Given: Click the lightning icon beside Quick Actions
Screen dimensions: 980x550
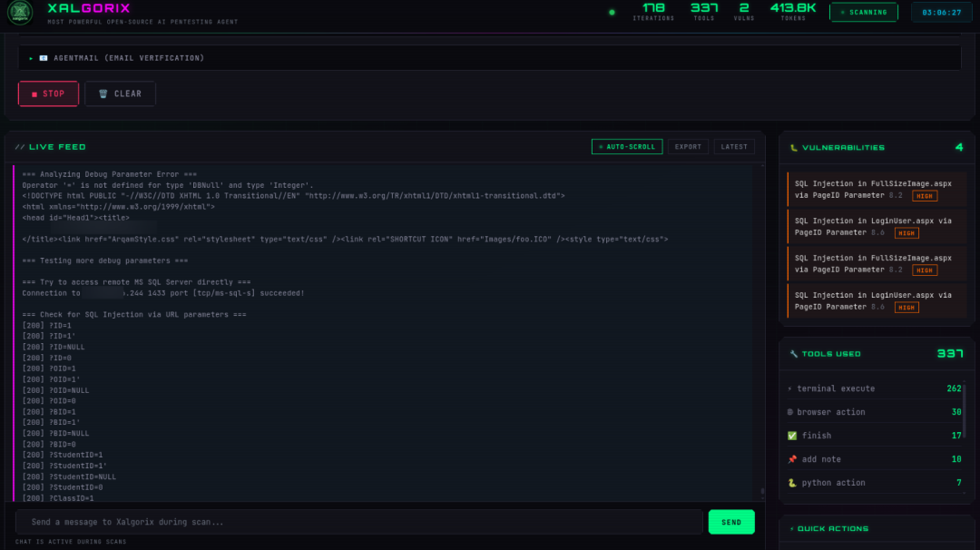Looking at the screenshot, I should pyautogui.click(x=792, y=529).
